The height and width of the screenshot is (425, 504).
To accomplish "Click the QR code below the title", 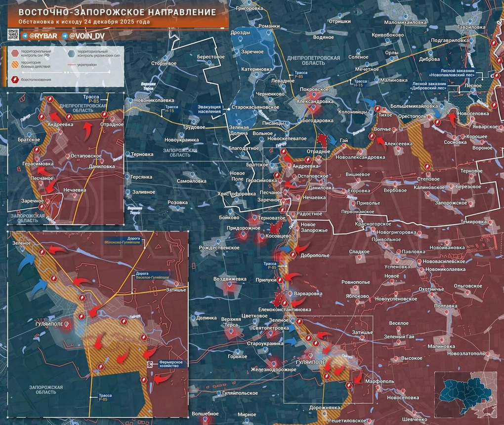I will pos(13,35).
